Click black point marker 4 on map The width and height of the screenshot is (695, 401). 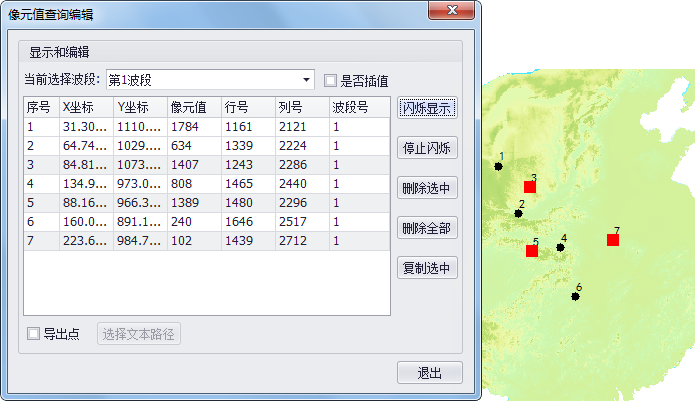pyautogui.click(x=560, y=247)
